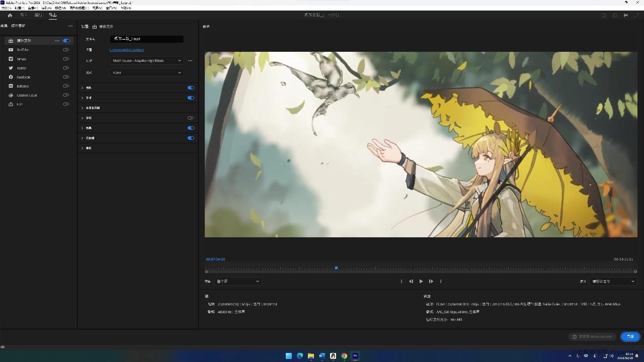Enable the 字幕 captions toggle
This screenshot has width=644, height=362.
point(191,118)
